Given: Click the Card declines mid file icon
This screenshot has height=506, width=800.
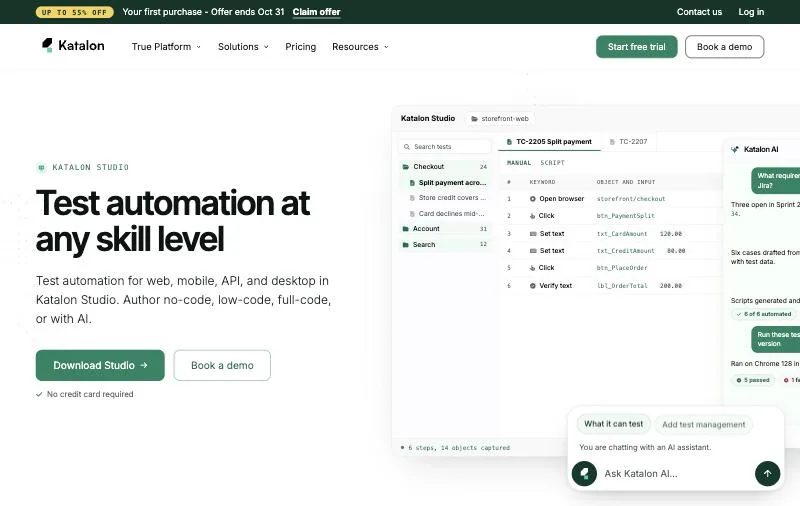Looking at the screenshot, I should click(412, 214).
